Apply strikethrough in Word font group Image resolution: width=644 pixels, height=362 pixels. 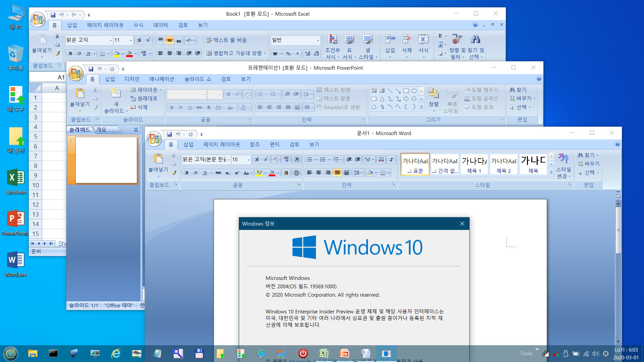218,173
